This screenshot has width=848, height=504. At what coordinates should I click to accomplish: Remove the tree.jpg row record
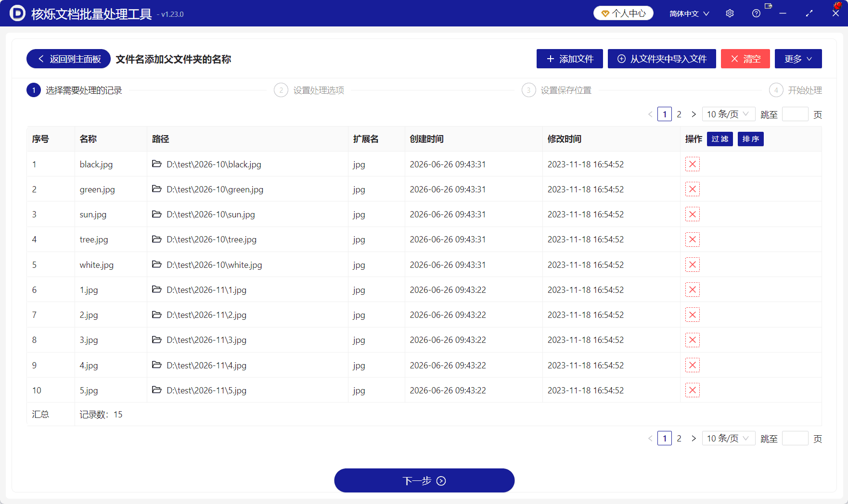tap(692, 239)
